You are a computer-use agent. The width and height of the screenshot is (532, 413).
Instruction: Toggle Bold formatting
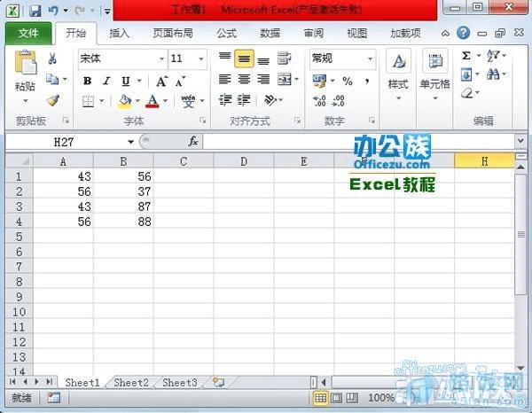pyautogui.click(x=87, y=81)
